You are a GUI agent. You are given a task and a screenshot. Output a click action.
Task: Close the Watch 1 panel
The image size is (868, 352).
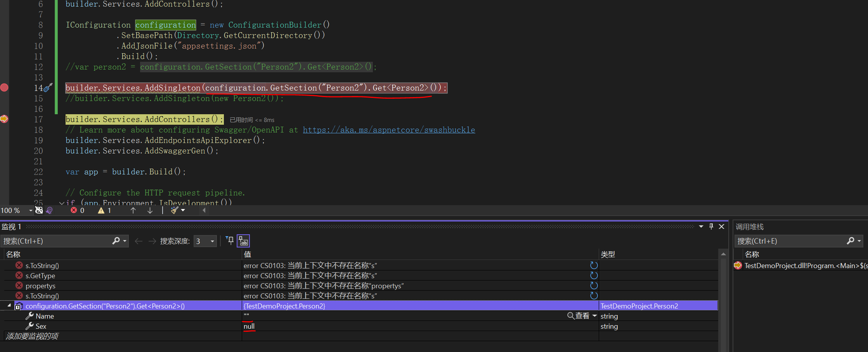tap(721, 227)
